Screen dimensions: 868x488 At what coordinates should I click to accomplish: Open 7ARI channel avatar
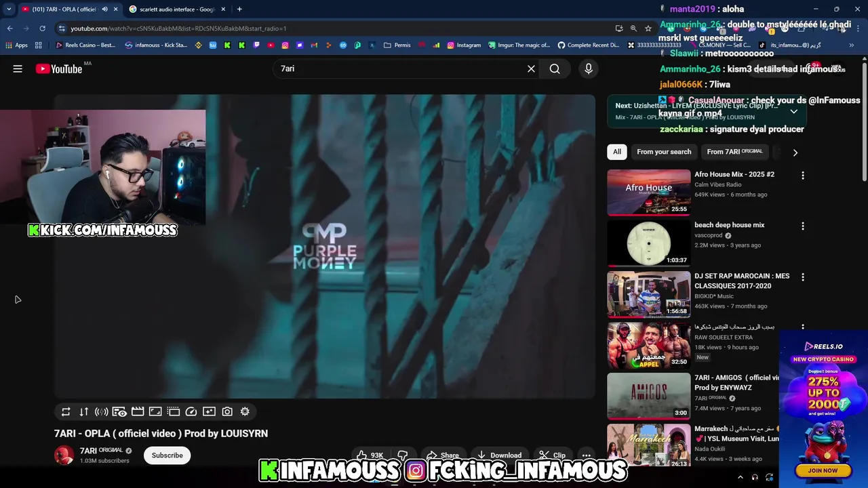[64, 455]
